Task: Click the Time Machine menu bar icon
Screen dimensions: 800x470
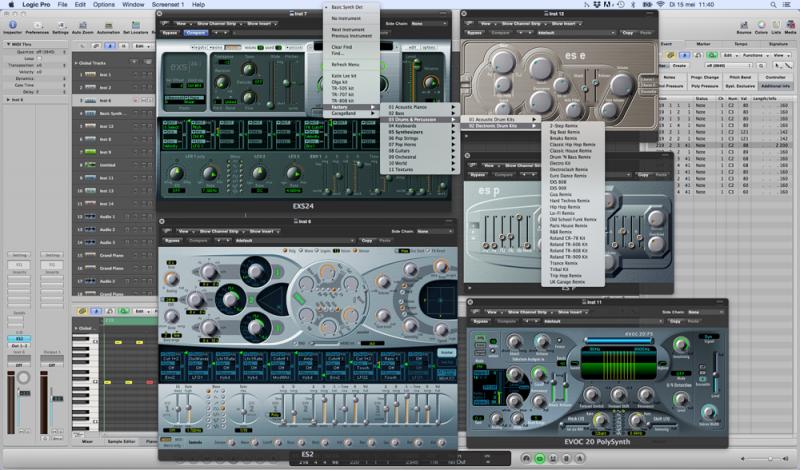Action: point(621,5)
